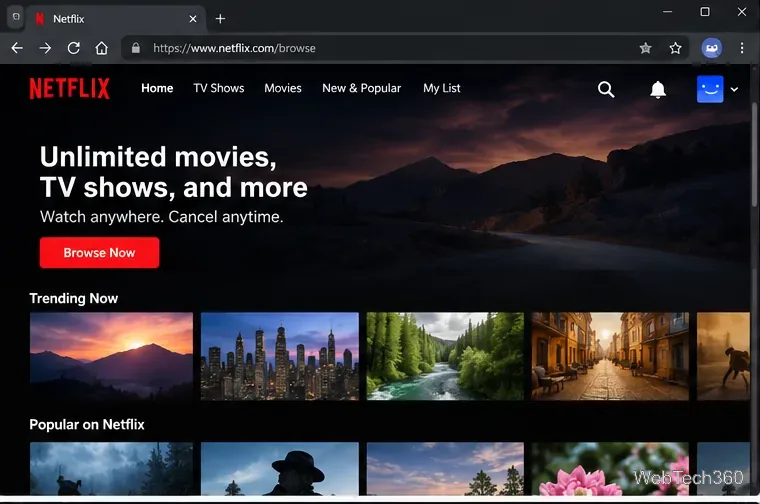This screenshot has width=760, height=504.
Task: Open the sunset sky with trees thumbnail
Action: coord(445,469)
